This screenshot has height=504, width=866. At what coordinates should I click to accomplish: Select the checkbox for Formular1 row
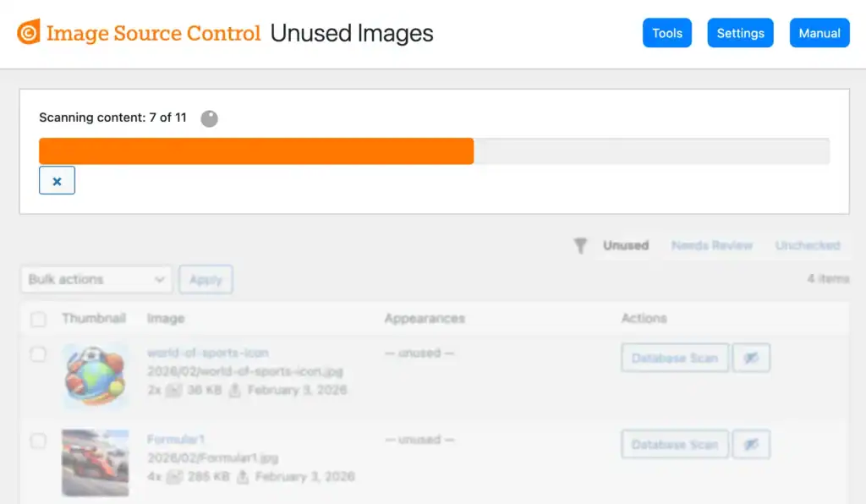point(38,441)
